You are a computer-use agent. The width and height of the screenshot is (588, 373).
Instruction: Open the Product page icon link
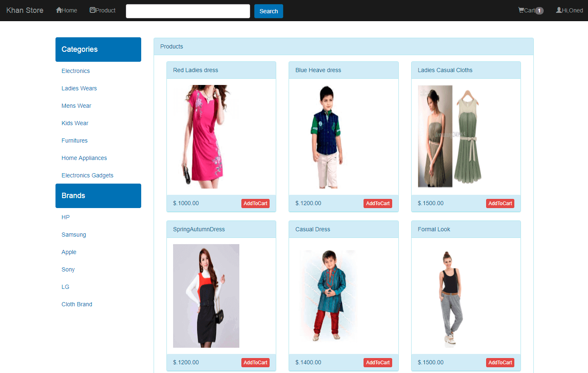[93, 10]
